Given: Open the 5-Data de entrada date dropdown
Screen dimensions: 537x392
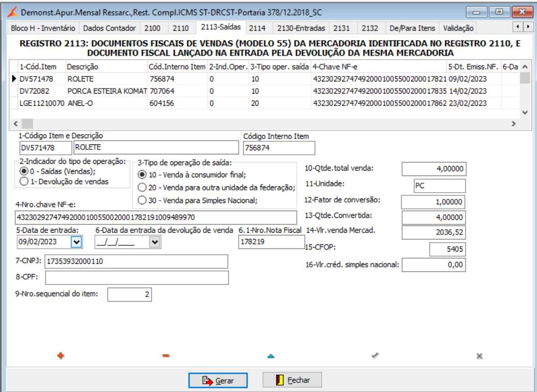Looking at the screenshot, I should tap(76, 242).
